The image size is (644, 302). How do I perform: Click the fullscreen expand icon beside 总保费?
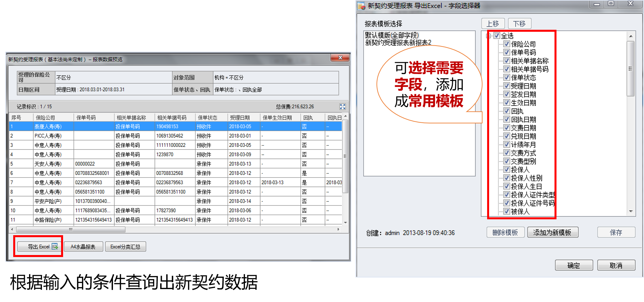[x=342, y=107]
